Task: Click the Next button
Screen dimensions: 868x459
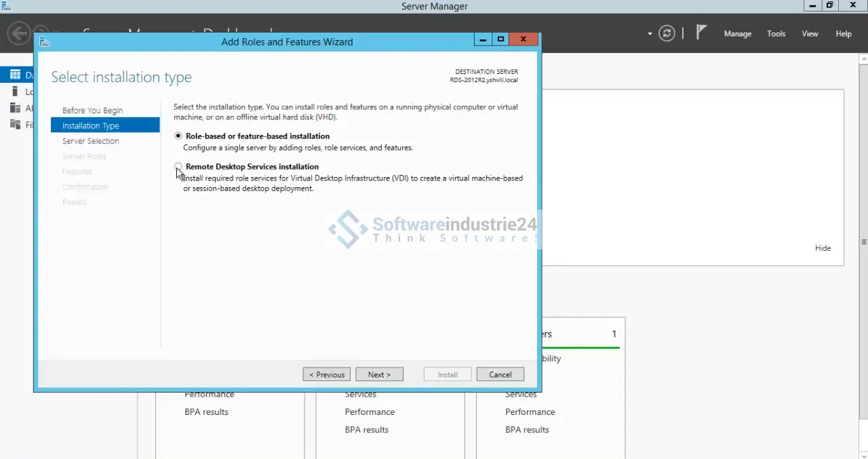Action: pos(379,374)
